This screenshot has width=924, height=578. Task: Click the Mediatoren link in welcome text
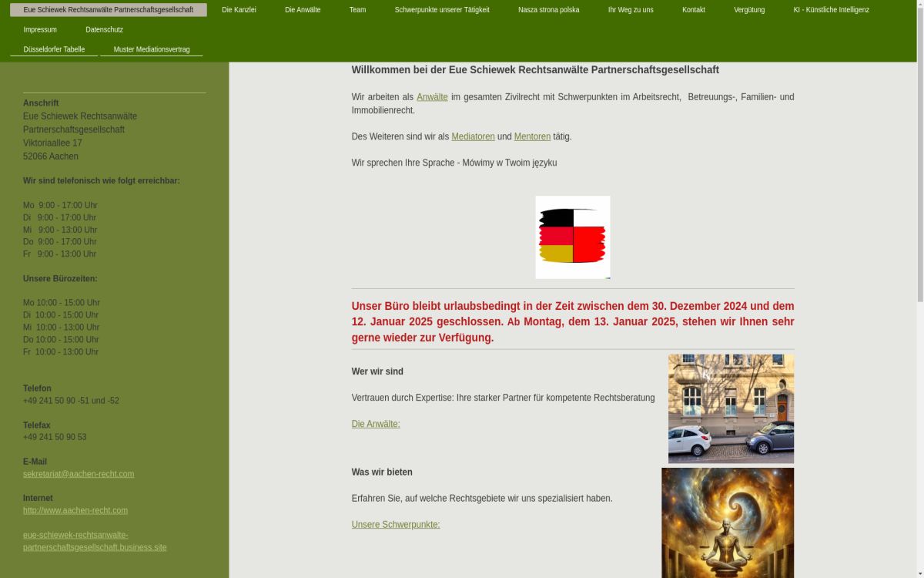(x=473, y=136)
